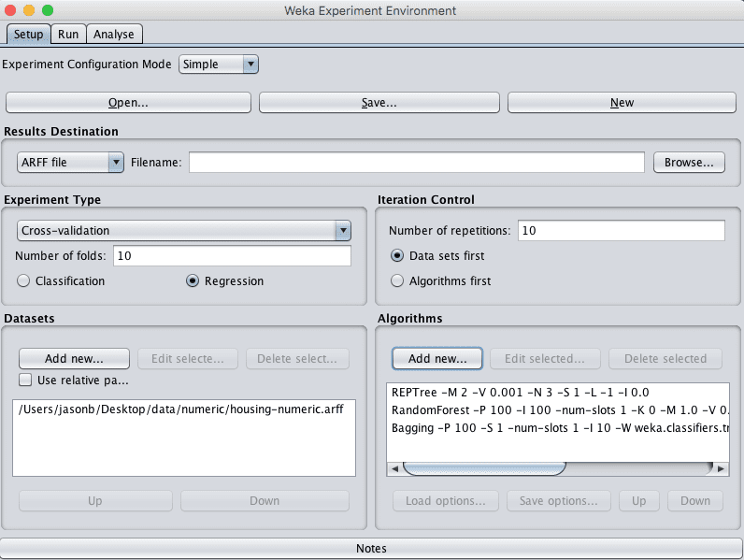The width and height of the screenshot is (744, 560).
Task: Click Add new... in Datasets panel
Action: point(74,359)
